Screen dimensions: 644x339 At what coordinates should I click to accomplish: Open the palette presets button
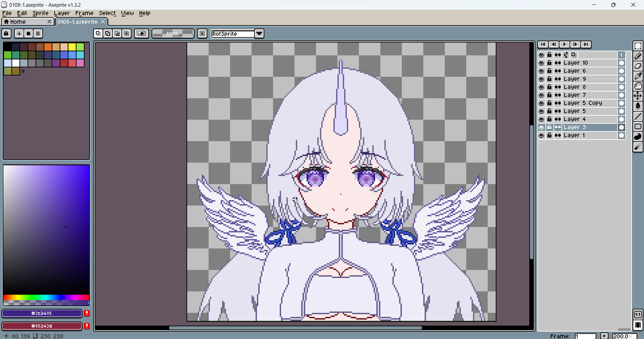[28, 33]
